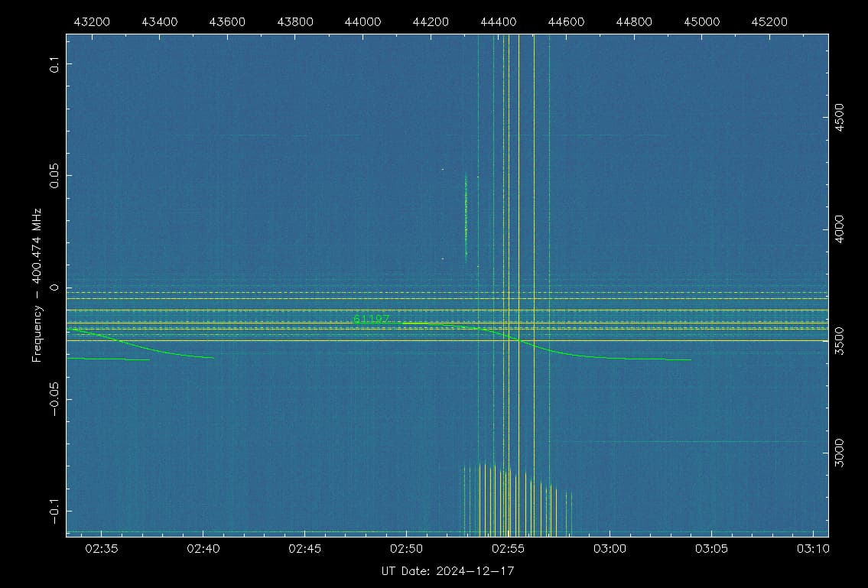
Task: Select the 45200 top axis tick label
Action: pos(769,21)
